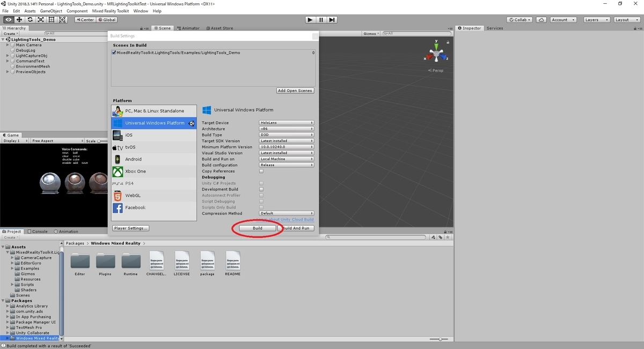Expand LightCaptureObj in Hierarchy
Viewport: 644px width, 349px height.
click(x=8, y=56)
